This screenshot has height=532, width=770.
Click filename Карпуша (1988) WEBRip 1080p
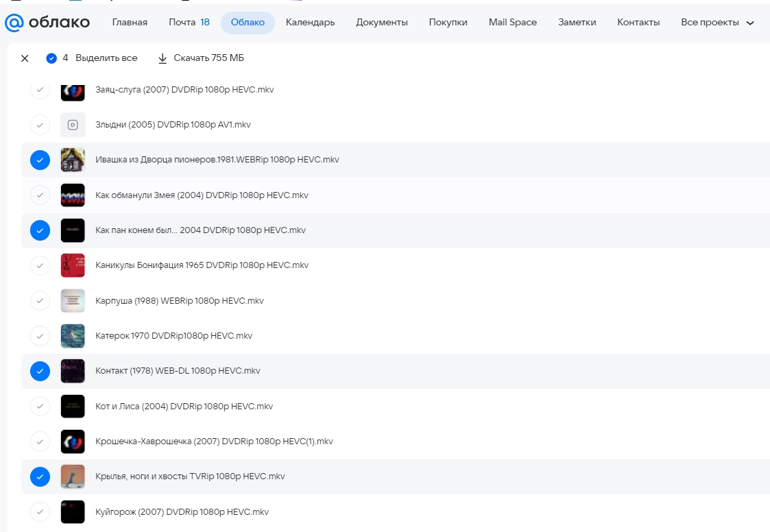(x=179, y=301)
